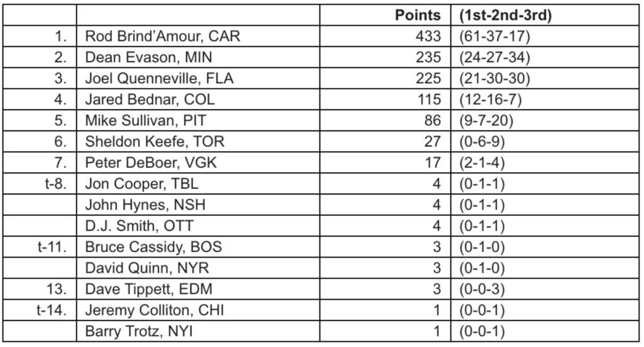Select D.J. Smith, OTT cell

(143, 226)
